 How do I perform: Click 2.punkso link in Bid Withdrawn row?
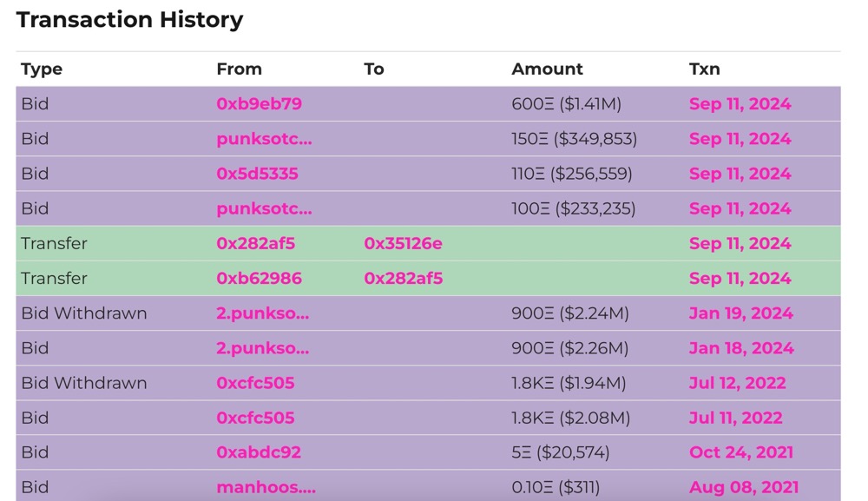tap(262, 313)
